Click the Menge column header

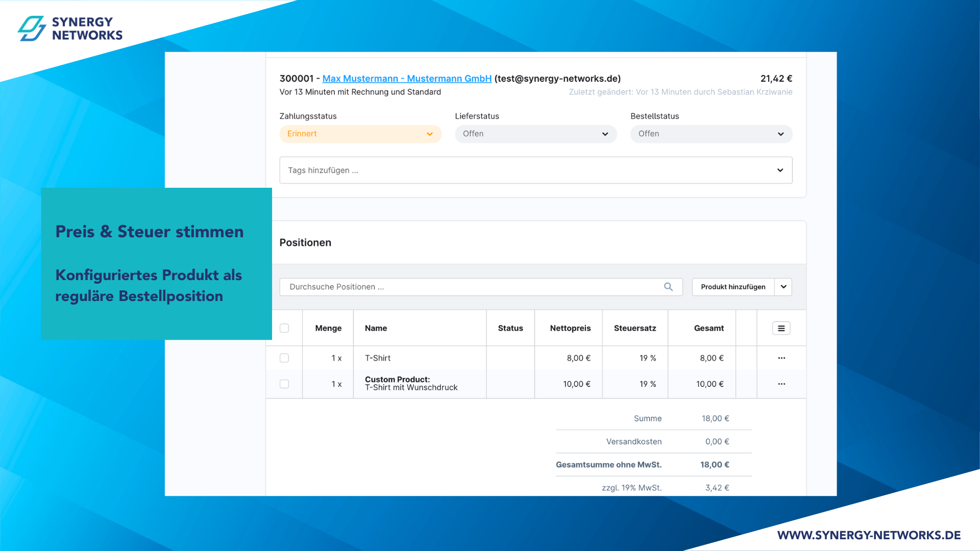pos(328,328)
